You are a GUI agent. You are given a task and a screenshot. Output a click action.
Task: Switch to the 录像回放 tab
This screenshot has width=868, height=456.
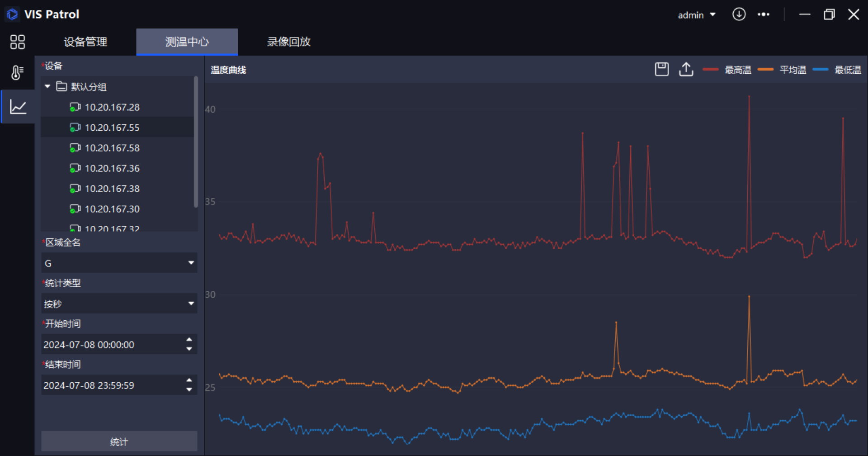[288, 42]
